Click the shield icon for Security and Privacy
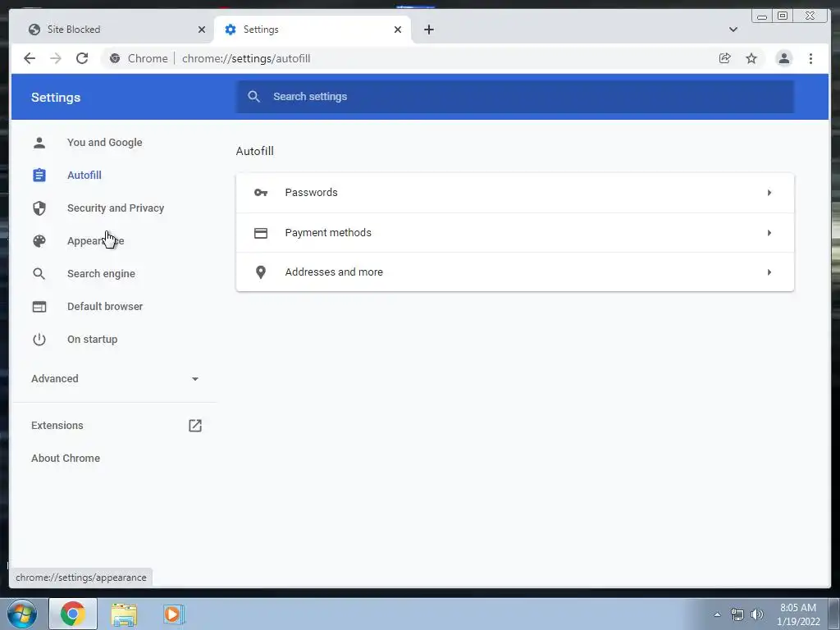The image size is (840, 630). pos(39,208)
